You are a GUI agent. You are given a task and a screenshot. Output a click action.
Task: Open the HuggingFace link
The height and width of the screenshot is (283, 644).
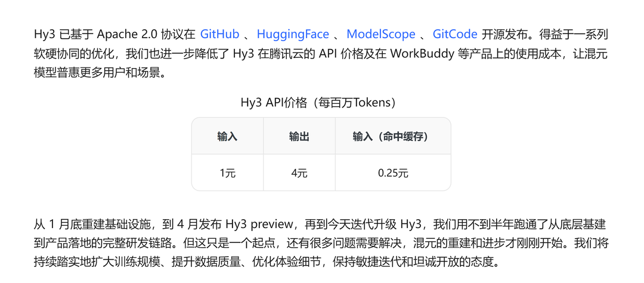[x=293, y=35]
